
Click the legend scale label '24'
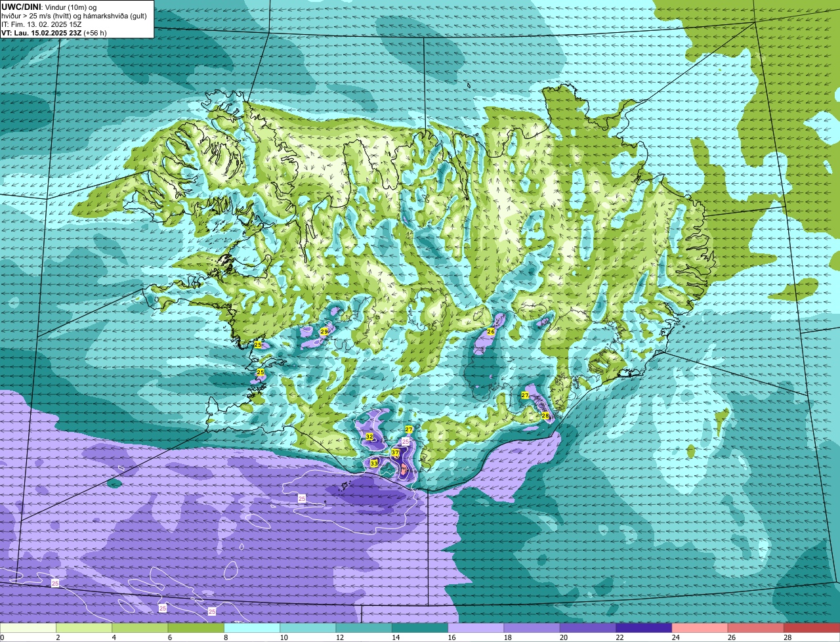675,637
